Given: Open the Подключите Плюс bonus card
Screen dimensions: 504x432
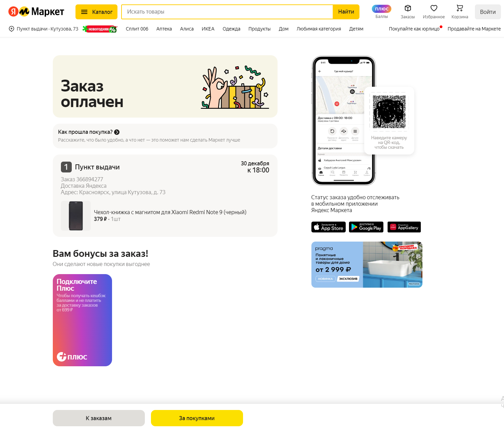Looking at the screenshot, I should coord(82,320).
